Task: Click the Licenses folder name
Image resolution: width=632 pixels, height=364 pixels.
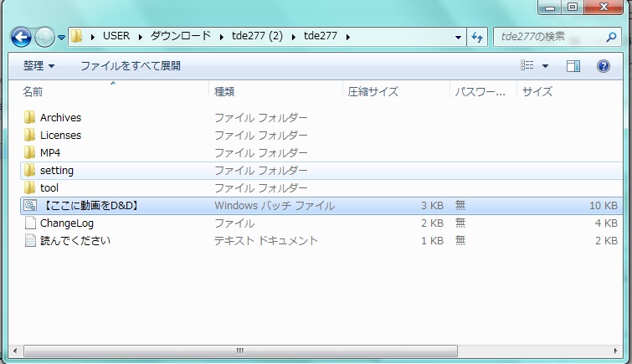Action: 60,136
